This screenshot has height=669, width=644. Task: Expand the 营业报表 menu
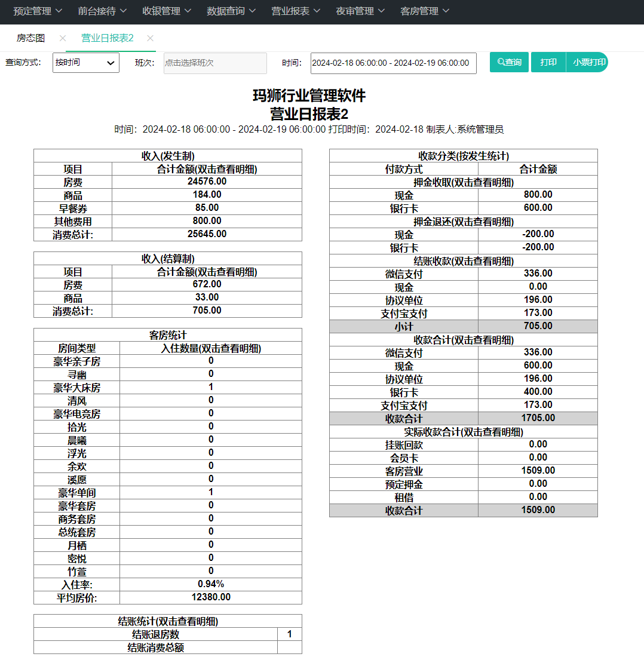click(295, 11)
